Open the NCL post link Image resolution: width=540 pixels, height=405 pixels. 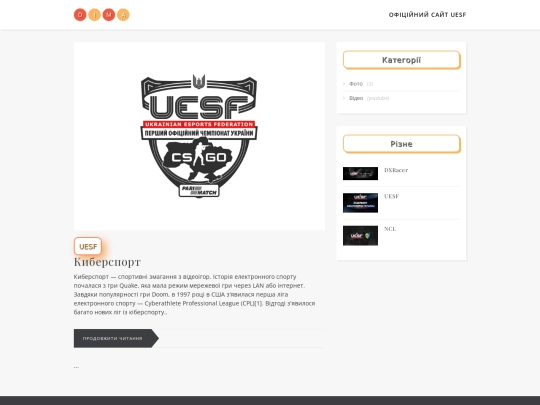[390, 229]
